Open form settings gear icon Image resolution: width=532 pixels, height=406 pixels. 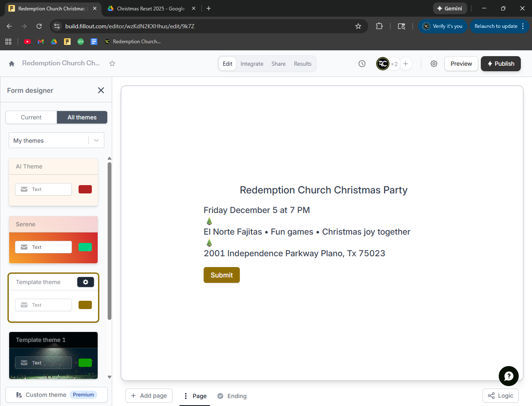pos(434,64)
